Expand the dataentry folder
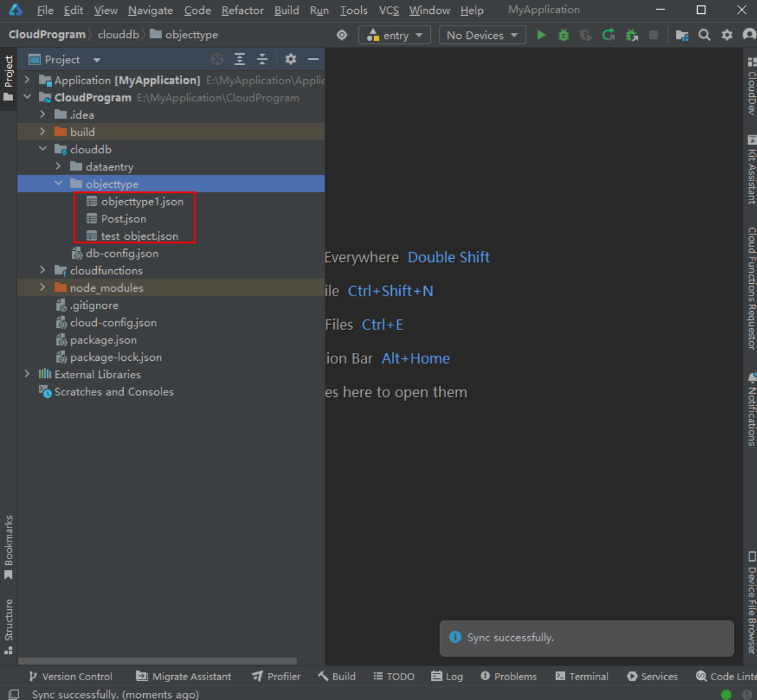The height and width of the screenshot is (700, 757). click(58, 167)
